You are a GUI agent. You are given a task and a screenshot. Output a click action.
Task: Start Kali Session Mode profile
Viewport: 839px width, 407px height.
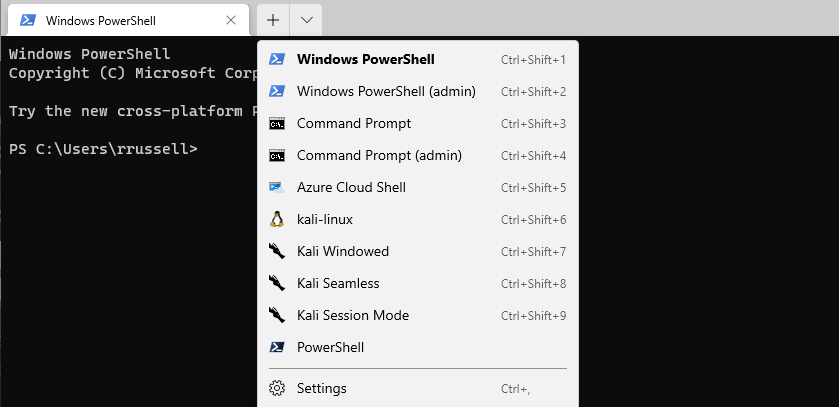(x=418, y=316)
